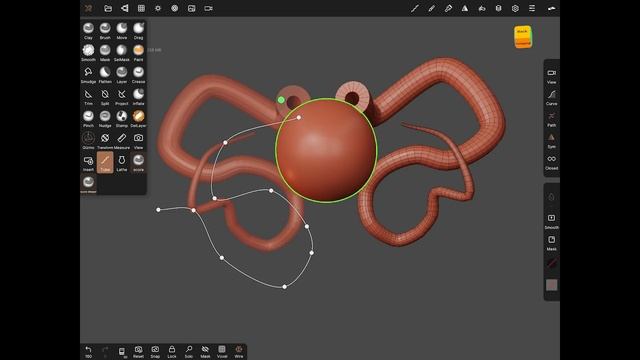The height and width of the screenshot is (360, 640).
Task: Select the Gizmo tool
Action: pyautogui.click(x=88, y=141)
